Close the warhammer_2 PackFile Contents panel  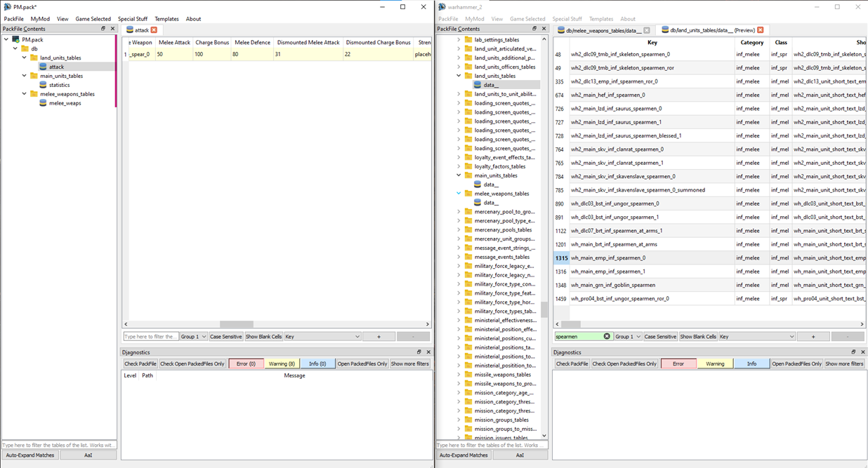(x=544, y=29)
